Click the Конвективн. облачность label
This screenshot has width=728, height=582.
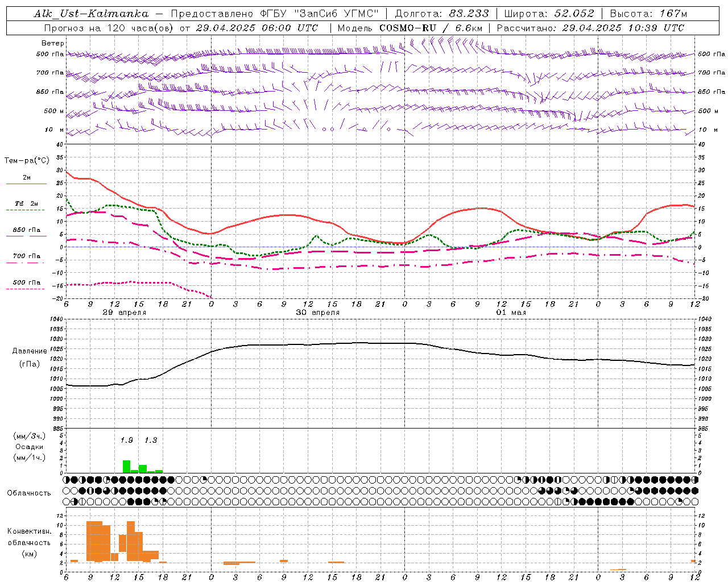click(x=29, y=537)
